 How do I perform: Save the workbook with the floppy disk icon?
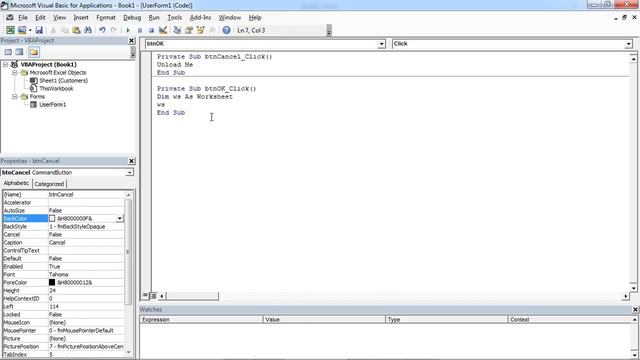(x=39, y=30)
